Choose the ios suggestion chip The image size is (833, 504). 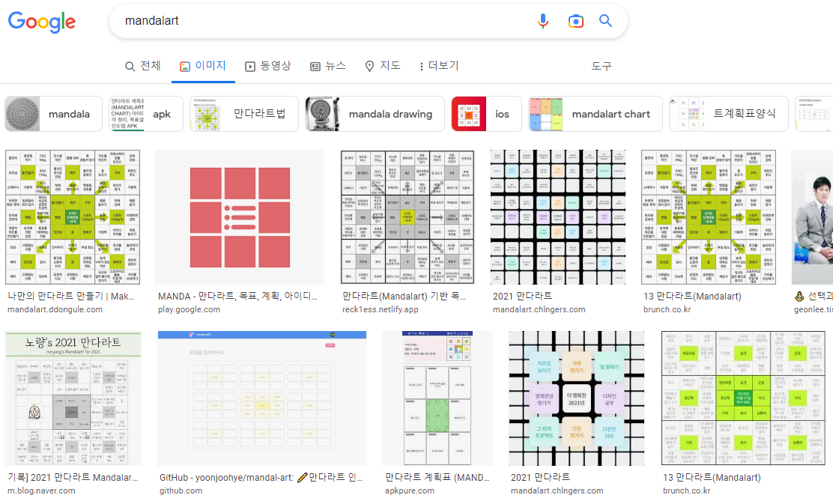[x=486, y=114]
